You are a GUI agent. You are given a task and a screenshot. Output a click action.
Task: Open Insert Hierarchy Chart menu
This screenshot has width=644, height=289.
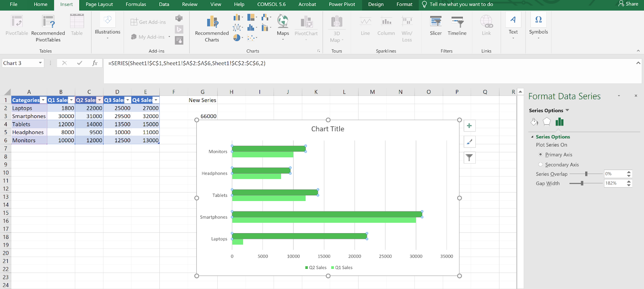tap(252, 18)
